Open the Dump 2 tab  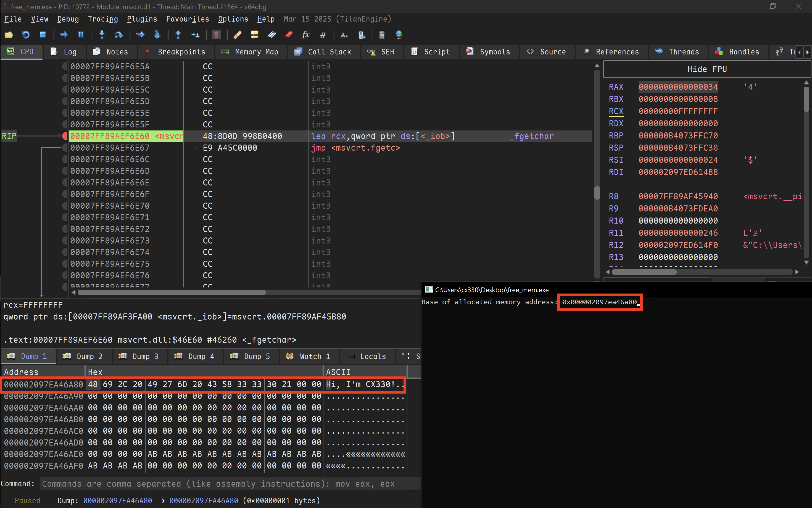click(x=84, y=357)
